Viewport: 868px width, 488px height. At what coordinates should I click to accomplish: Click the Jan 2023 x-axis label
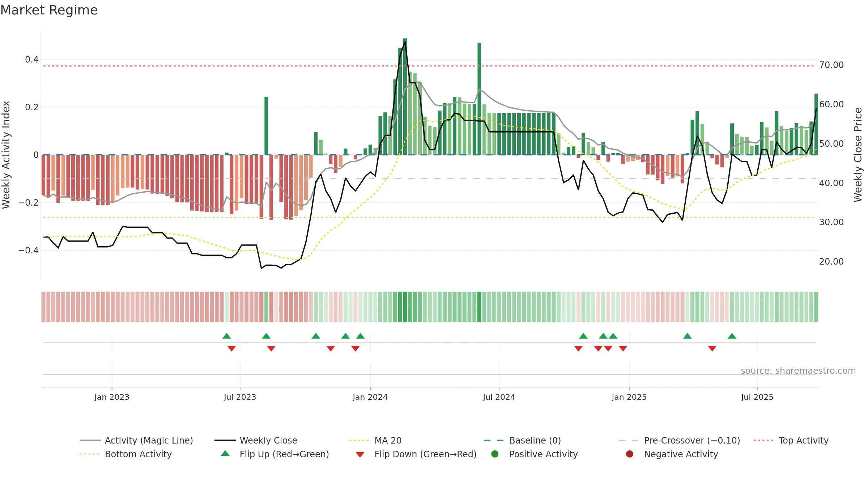click(112, 397)
